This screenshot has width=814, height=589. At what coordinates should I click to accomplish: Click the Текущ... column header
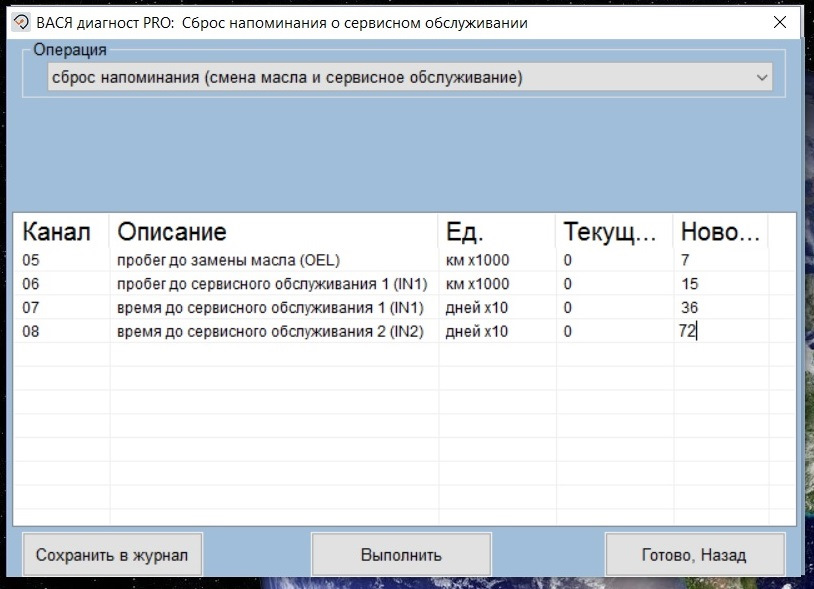[615, 231]
